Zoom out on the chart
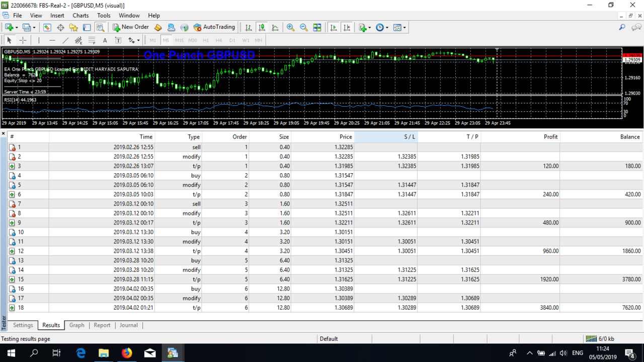The width and height of the screenshot is (644, 362). tap(304, 27)
